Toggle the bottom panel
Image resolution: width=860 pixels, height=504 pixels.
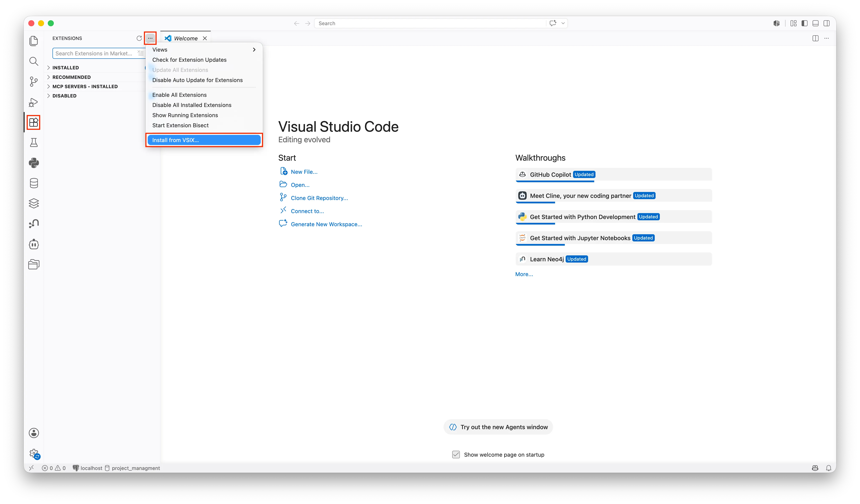click(x=815, y=23)
